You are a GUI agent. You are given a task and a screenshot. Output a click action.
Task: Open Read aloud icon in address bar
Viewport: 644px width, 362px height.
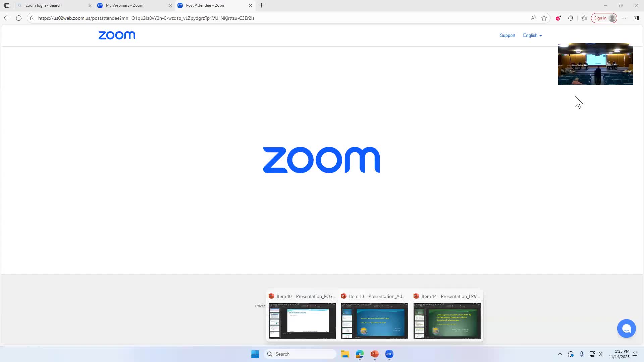coord(533,18)
